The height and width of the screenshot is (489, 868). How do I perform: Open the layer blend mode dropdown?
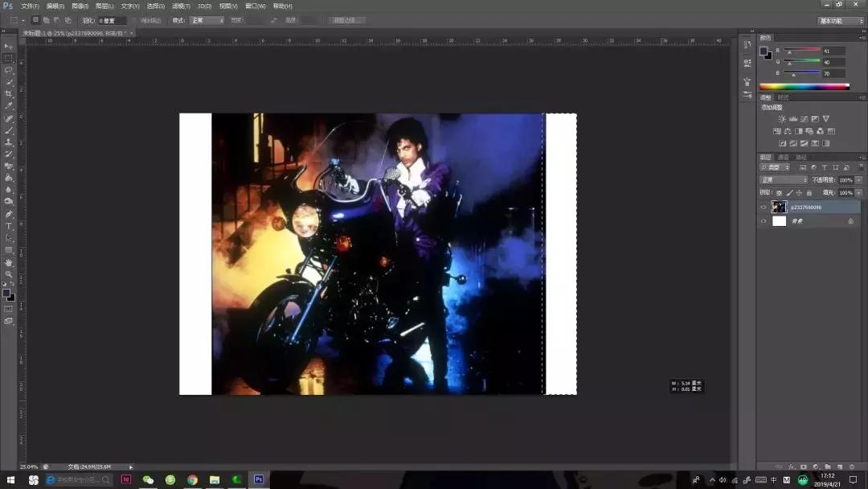pos(783,179)
